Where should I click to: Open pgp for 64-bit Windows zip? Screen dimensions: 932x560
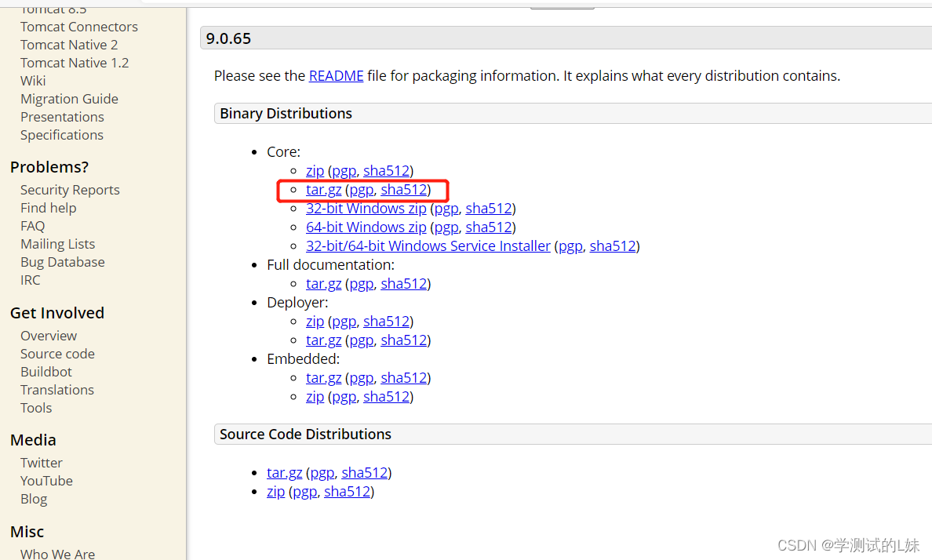[446, 227]
